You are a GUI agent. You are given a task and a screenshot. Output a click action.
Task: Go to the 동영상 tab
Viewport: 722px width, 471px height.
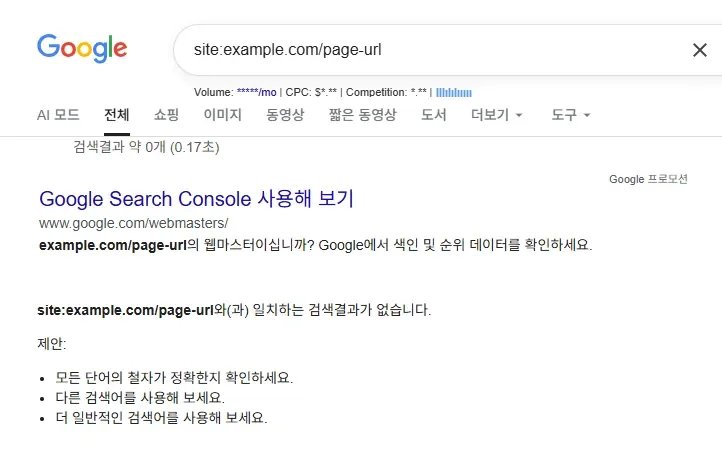(285, 115)
